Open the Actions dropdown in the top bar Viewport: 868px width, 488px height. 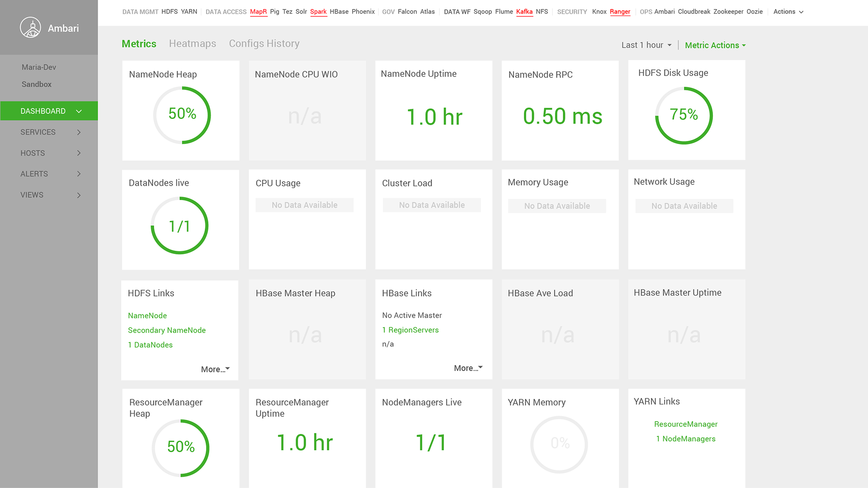(788, 12)
